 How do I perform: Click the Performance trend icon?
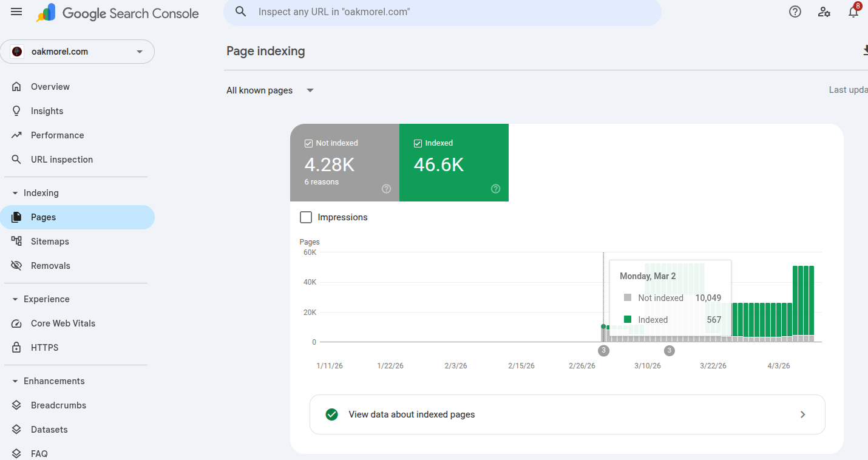16,135
